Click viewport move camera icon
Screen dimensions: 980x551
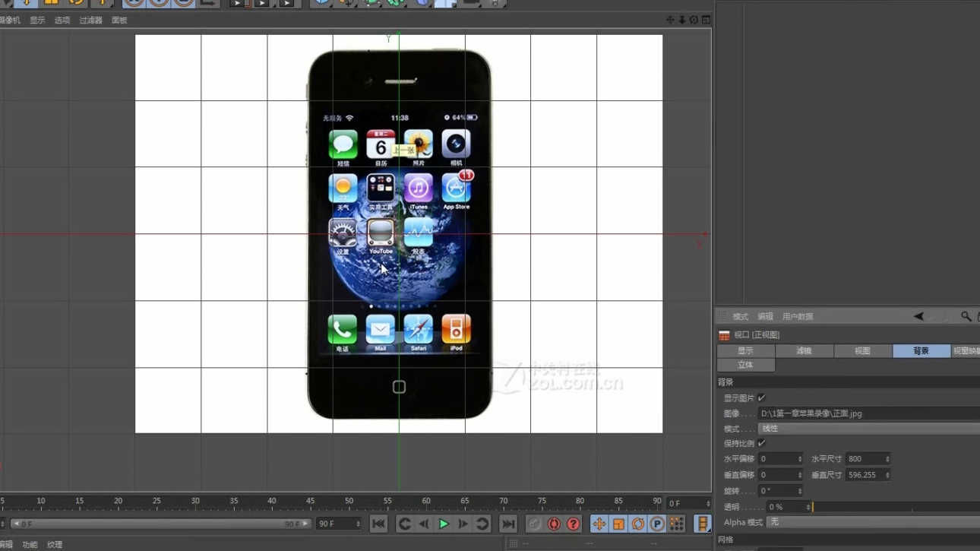[670, 20]
